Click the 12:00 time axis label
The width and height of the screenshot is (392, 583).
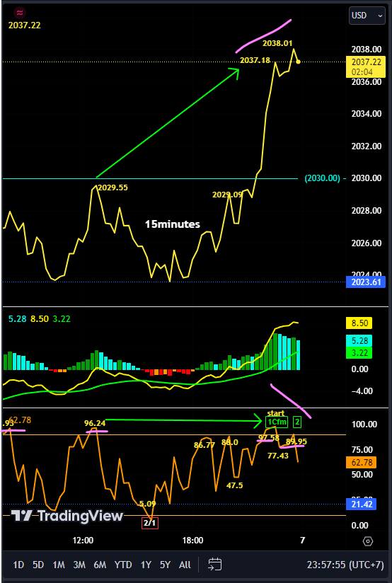coord(83,541)
